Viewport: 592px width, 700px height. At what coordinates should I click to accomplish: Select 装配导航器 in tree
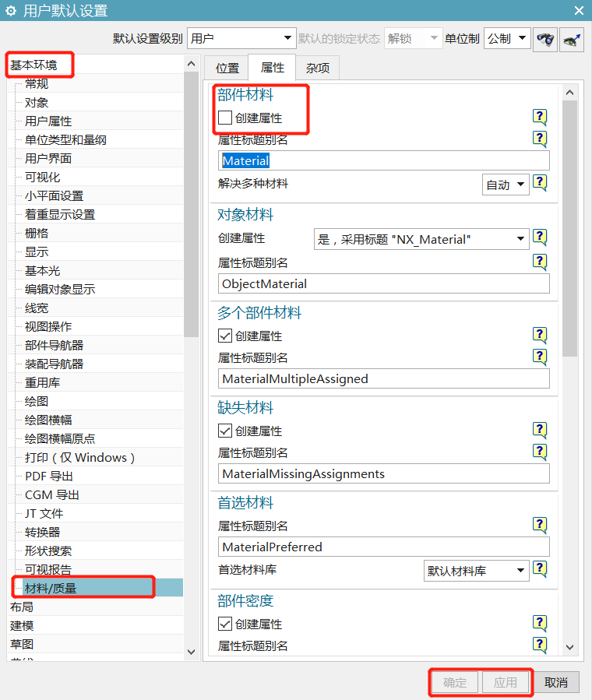click(54, 364)
